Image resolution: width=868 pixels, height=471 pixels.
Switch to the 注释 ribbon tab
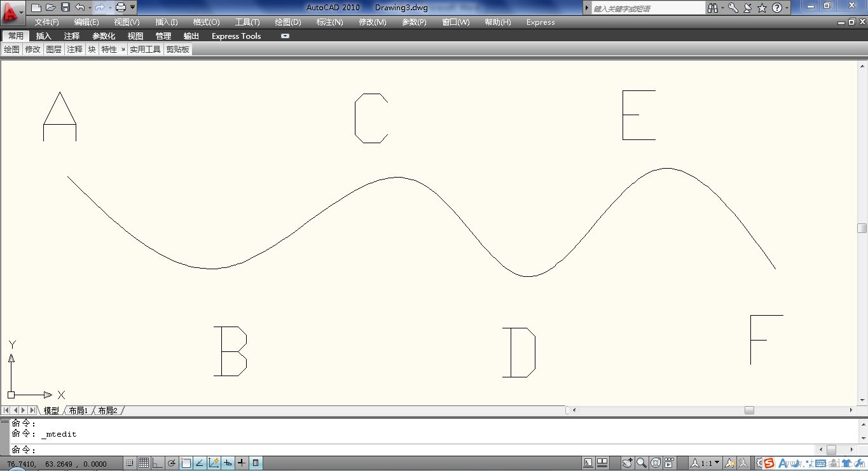click(x=72, y=36)
